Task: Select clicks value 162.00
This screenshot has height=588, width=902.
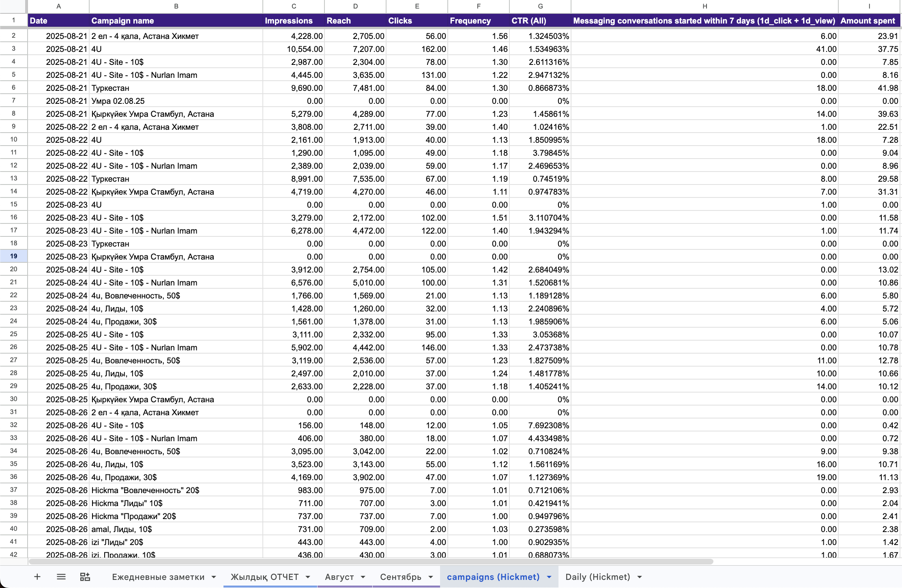Action: pyautogui.click(x=417, y=49)
